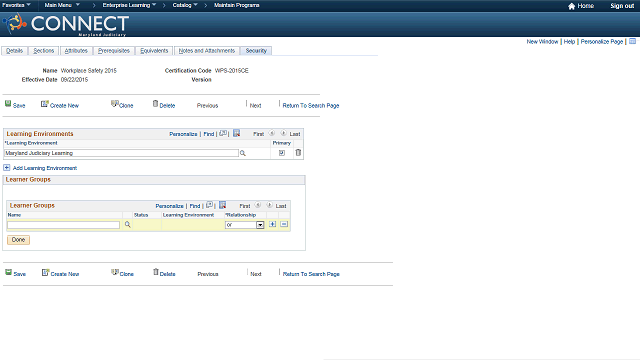This screenshot has height=360, width=640.
Task: Click the Done button
Action: (18, 240)
